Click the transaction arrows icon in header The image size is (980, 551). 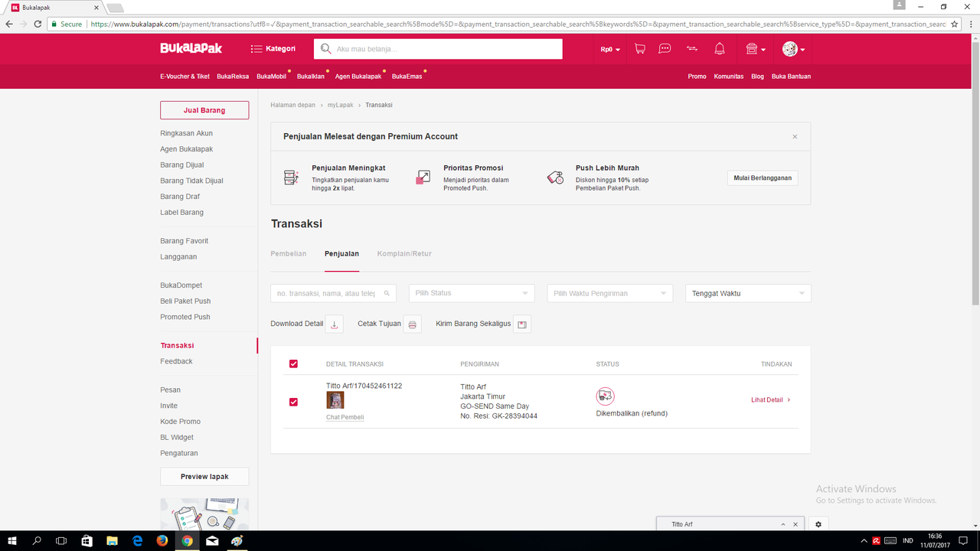(x=692, y=49)
